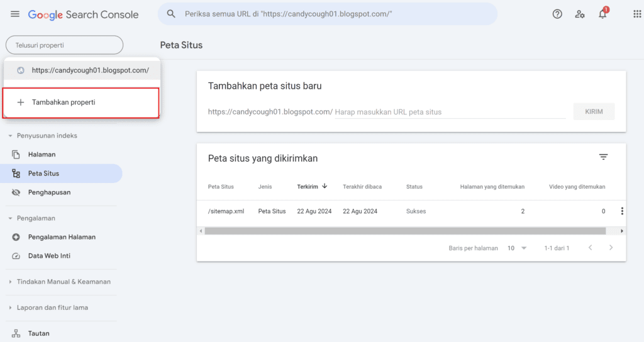Expand Tindakan Manual & Keamanan section
This screenshot has width=644, height=342.
pos(10,282)
